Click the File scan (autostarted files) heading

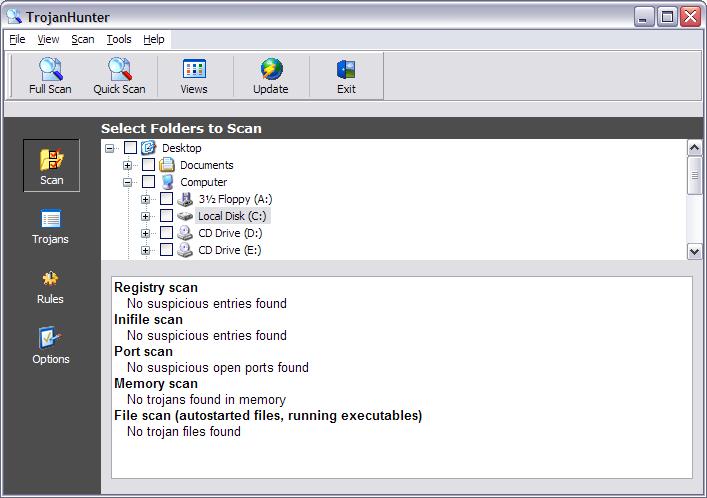click(x=268, y=415)
